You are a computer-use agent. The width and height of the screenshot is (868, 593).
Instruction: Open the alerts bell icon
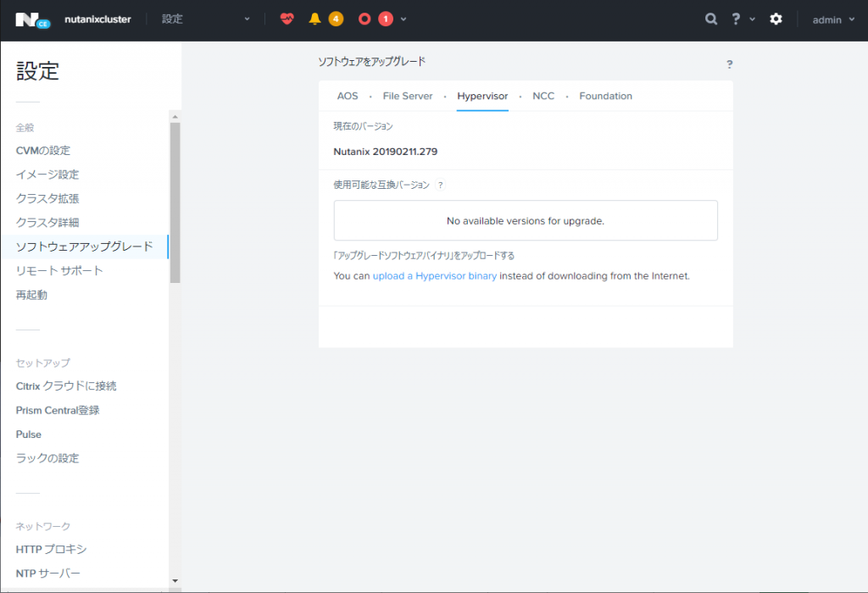pyautogui.click(x=314, y=19)
